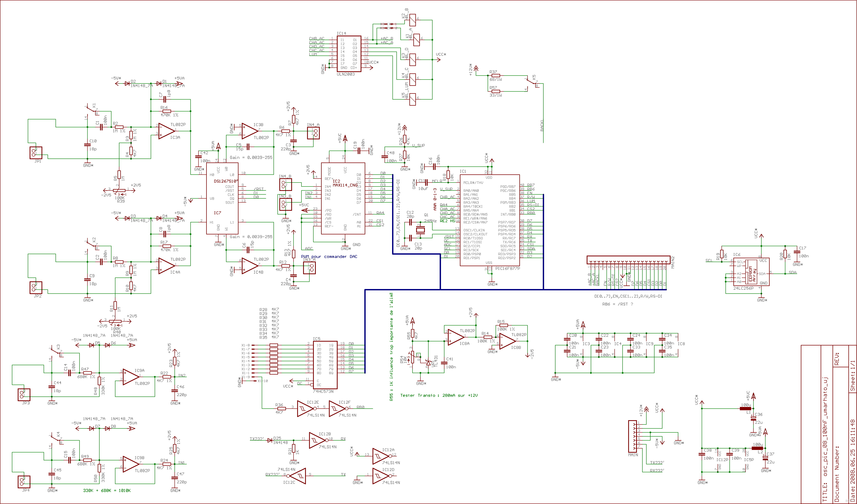Select op-amp IC8B

507,341
